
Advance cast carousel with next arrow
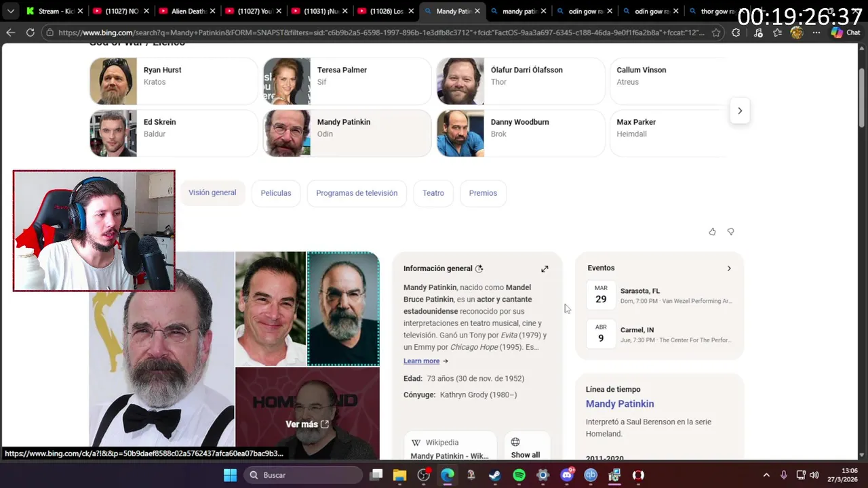point(740,110)
